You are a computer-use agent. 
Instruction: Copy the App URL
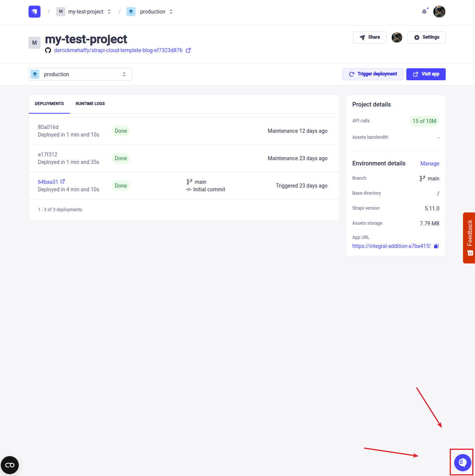(x=436, y=246)
